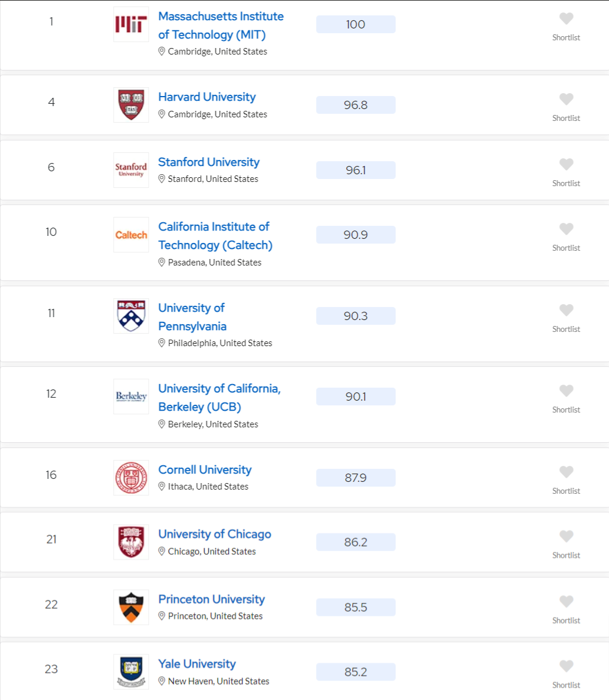Viewport: 609px width, 700px height.
Task: Open the Stanford University link
Action: 209,162
